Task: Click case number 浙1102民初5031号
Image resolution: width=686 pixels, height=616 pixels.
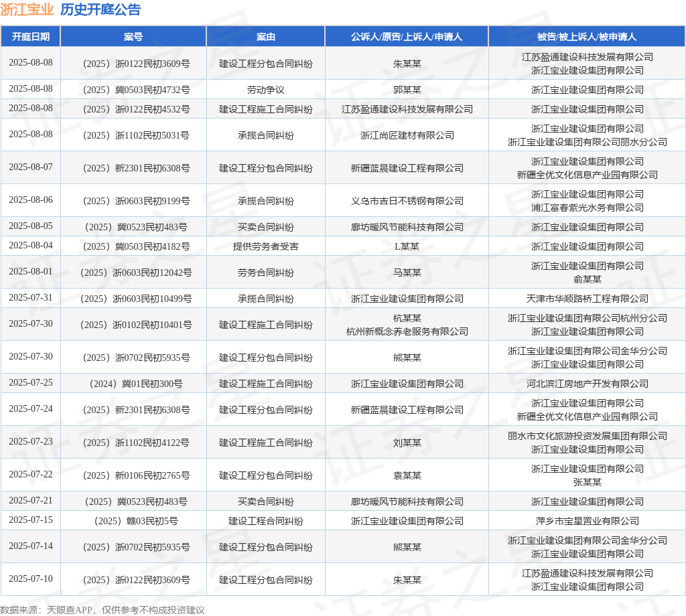Action: pyautogui.click(x=137, y=135)
